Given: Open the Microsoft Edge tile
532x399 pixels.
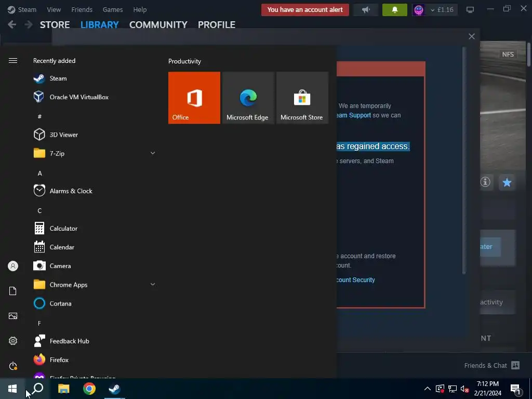Looking at the screenshot, I should 248,98.
